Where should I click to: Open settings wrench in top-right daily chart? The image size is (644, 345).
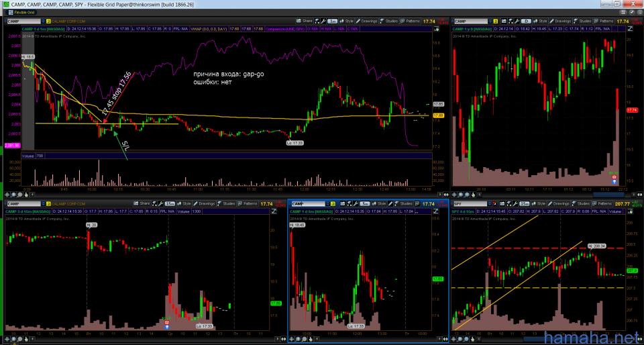517,21
